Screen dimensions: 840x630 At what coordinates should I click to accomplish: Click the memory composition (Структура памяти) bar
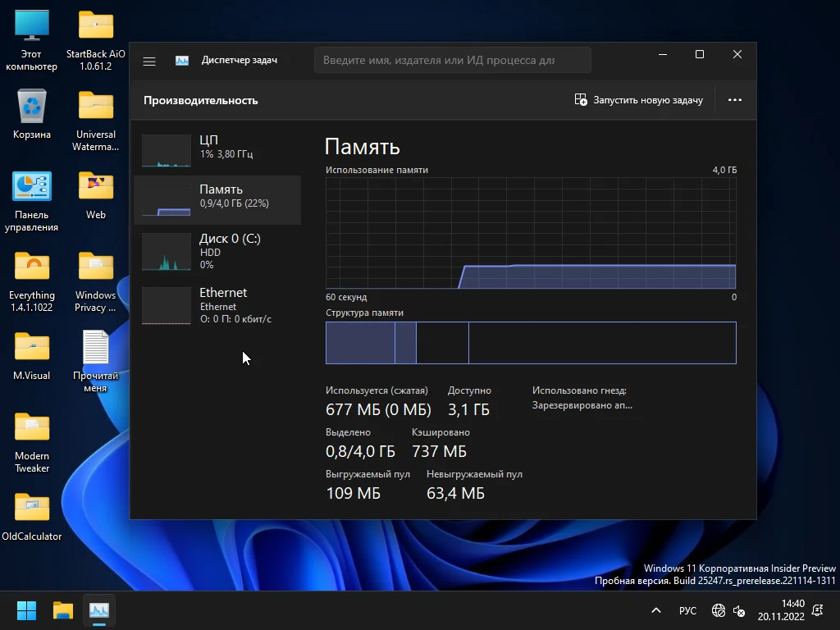point(531,342)
